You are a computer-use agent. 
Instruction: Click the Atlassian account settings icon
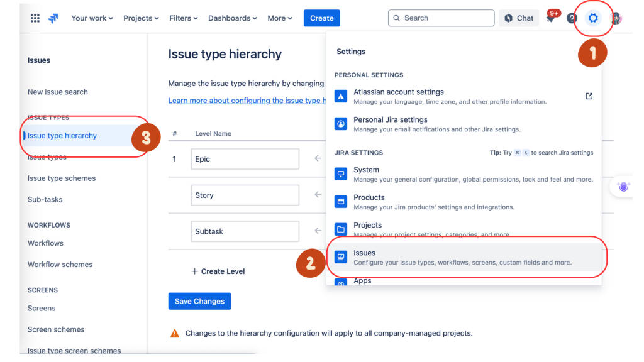click(340, 96)
